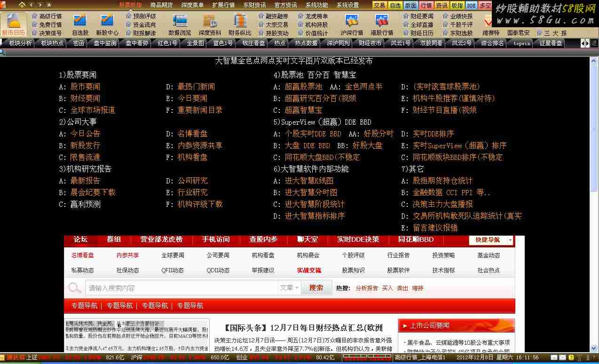Click the 搜索 search button
Image resolution: width=599 pixels, height=364 pixels.
316,288
